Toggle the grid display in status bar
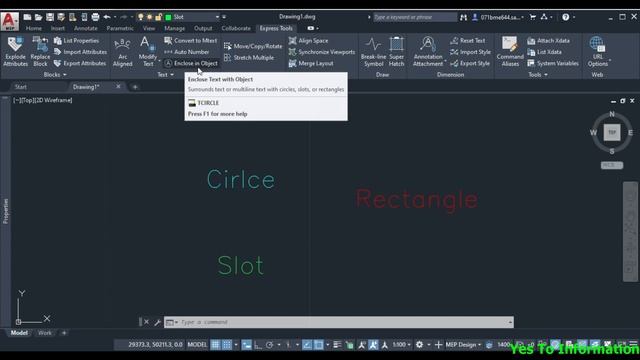640x360 pixels. (x=215, y=345)
